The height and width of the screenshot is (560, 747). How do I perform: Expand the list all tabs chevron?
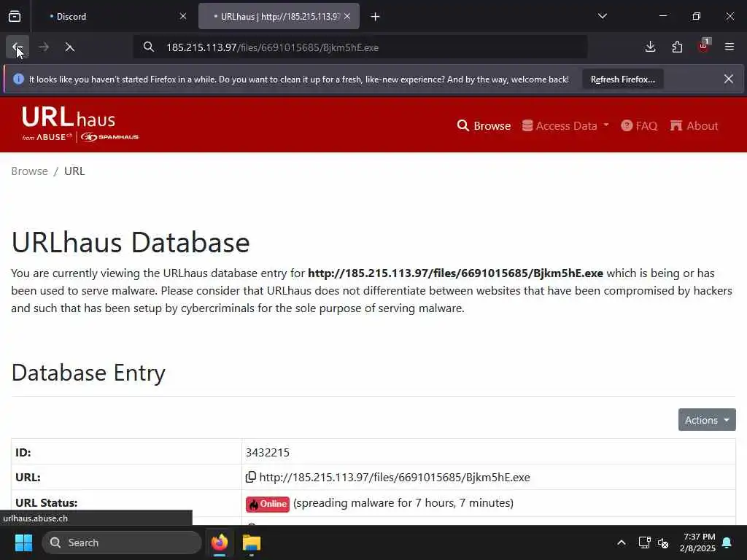[x=603, y=16]
